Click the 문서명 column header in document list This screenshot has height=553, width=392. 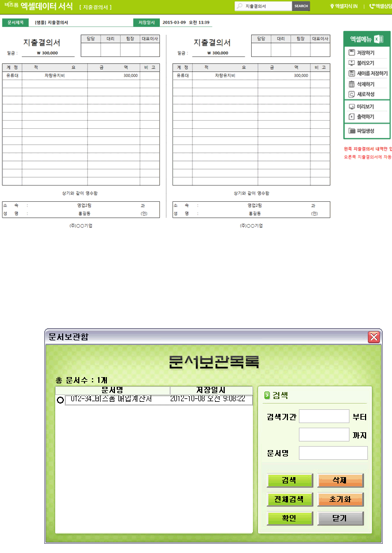(113, 390)
